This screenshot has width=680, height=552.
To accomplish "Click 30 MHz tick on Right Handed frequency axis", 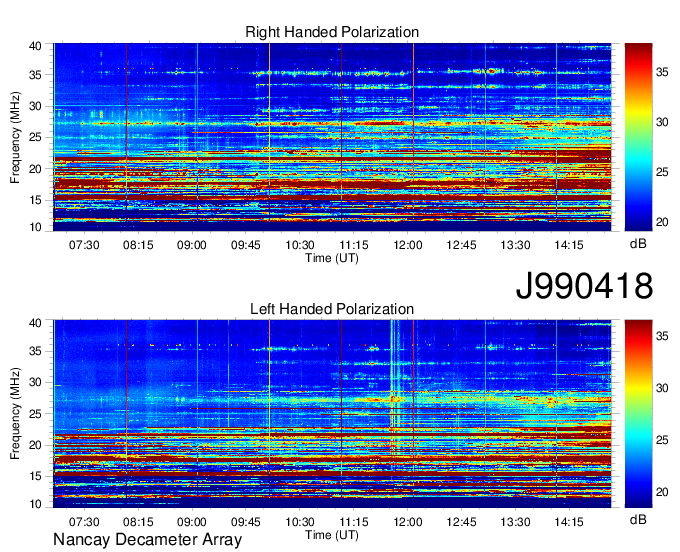I will click(35, 106).
